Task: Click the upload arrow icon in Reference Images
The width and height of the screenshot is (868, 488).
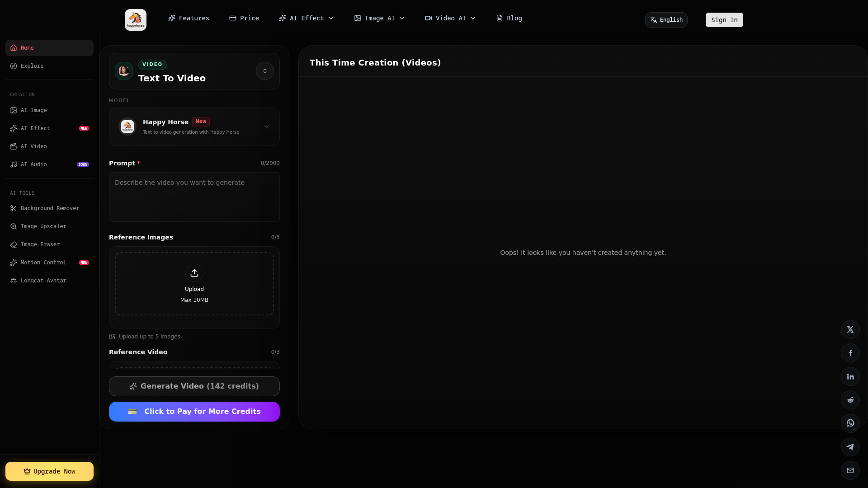Action: click(194, 273)
